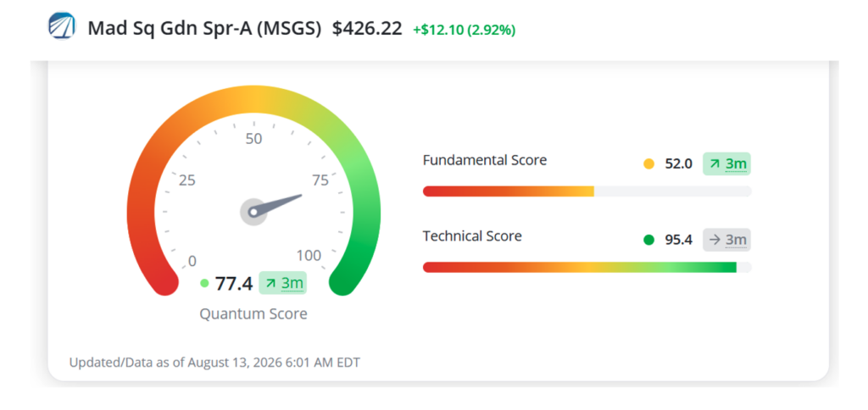
Task: Click the Quantum Score green status dot
Action: (x=204, y=283)
